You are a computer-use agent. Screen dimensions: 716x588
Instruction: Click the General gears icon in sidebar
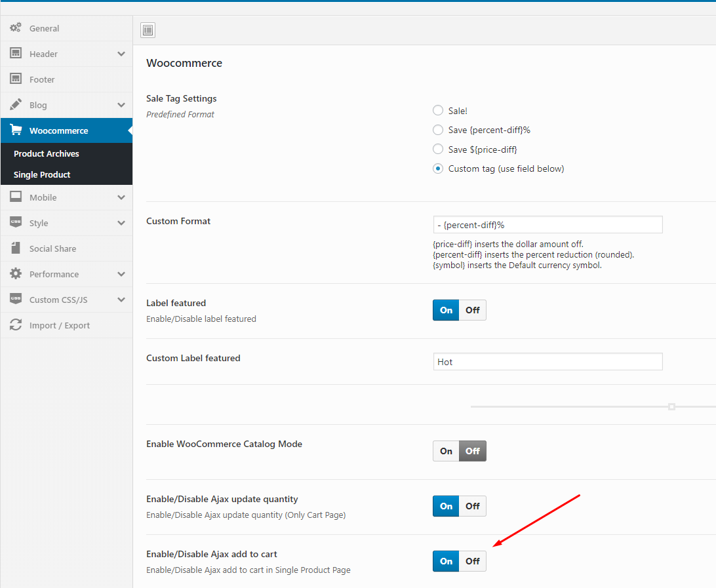pyautogui.click(x=16, y=28)
